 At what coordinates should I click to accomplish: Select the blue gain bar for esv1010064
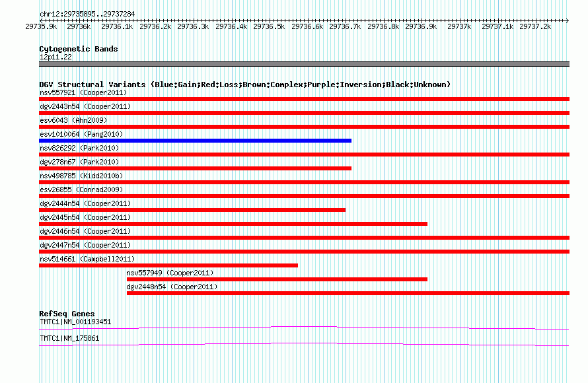tap(195, 141)
